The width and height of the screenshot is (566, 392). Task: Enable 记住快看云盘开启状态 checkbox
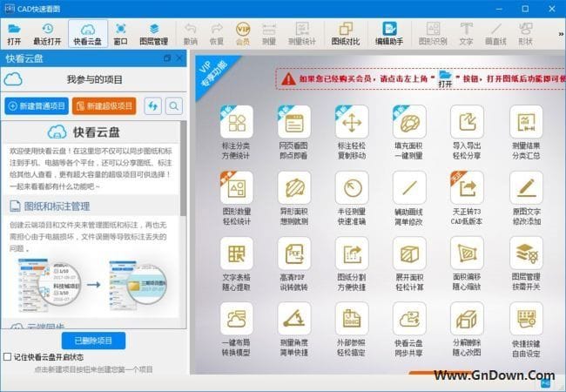(x=7, y=357)
